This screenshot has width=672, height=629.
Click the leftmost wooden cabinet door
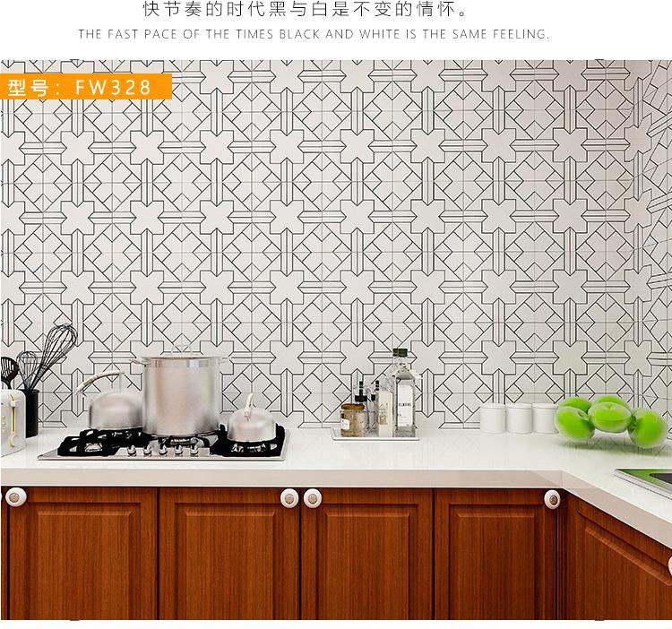pyautogui.click(x=80, y=553)
